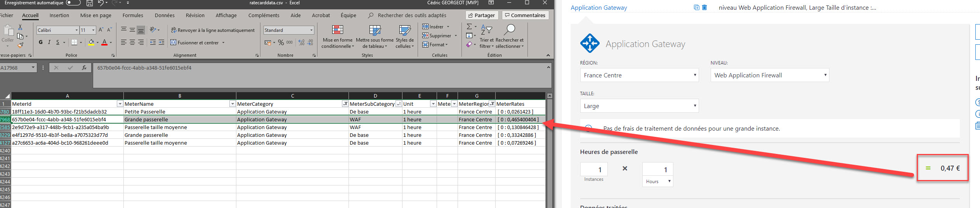Open the Calibri font name dropdown
The height and width of the screenshot is (208, 980).
click(x=76, y=30)
